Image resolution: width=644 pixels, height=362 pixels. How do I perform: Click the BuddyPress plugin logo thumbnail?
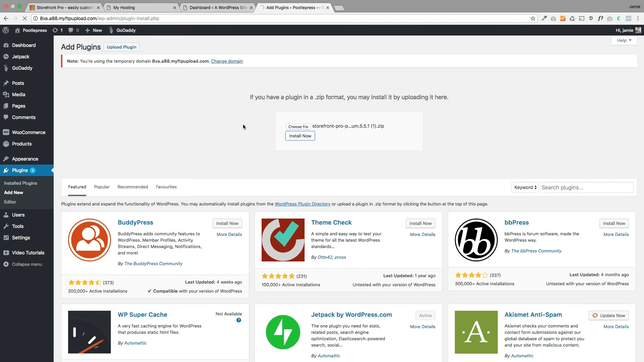[90, 240]
